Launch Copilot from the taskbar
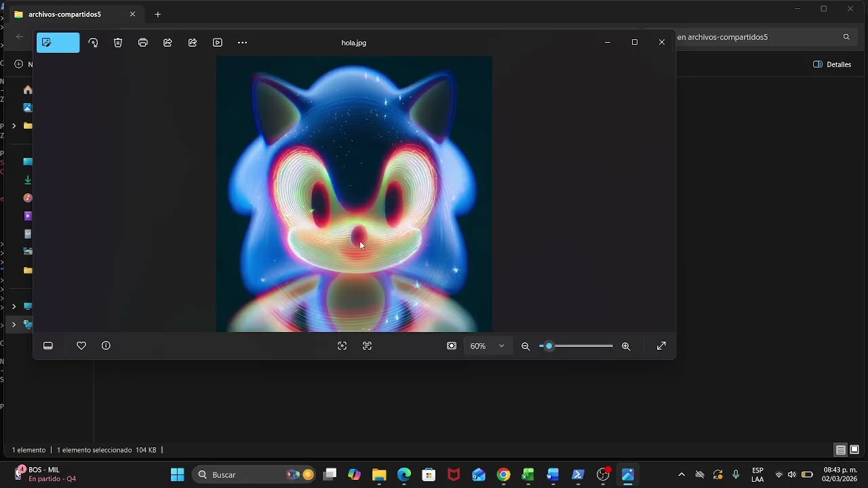 pyautogui.click(x=355, y=474)
